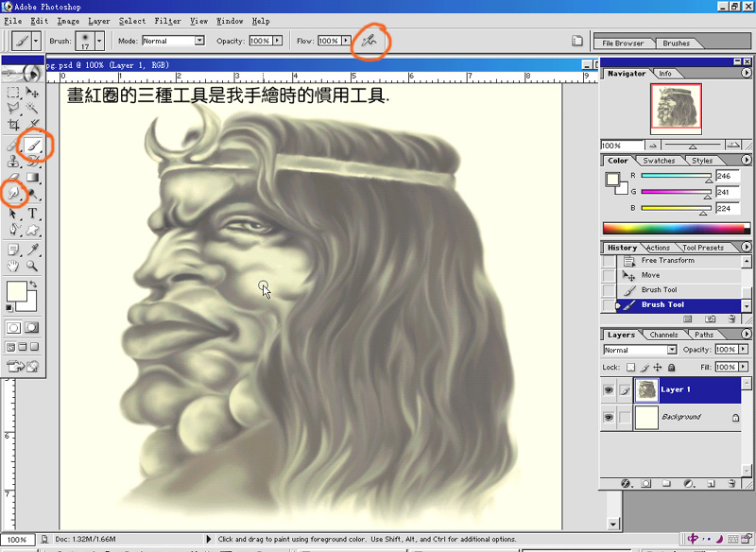
Task: Switch to the Swatches tab
Action: click(659, 161)
